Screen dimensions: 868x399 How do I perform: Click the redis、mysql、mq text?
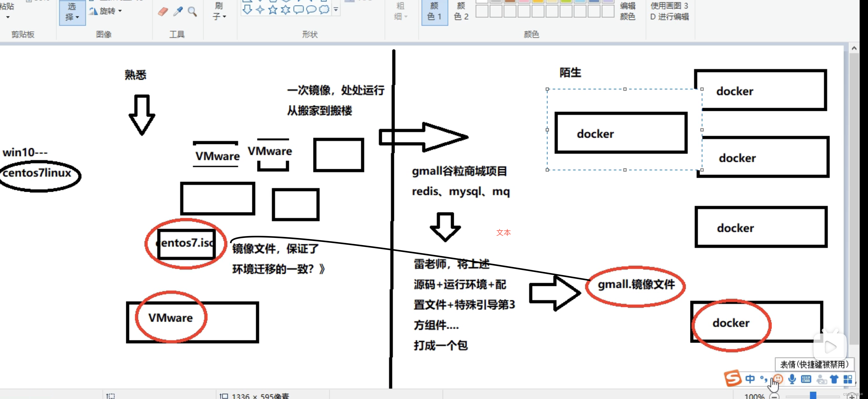(x=461, y=191)
